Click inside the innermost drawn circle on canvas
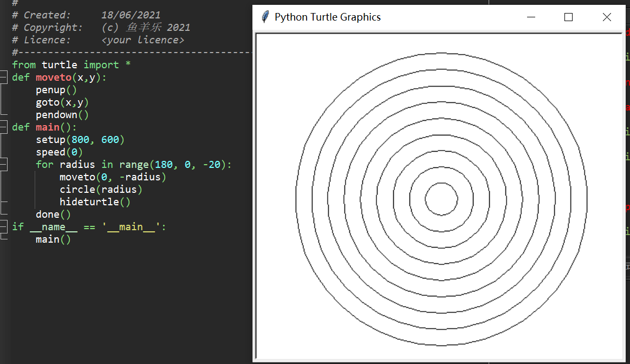The width and height of the screenshot is (630, 364). [441, 199]
